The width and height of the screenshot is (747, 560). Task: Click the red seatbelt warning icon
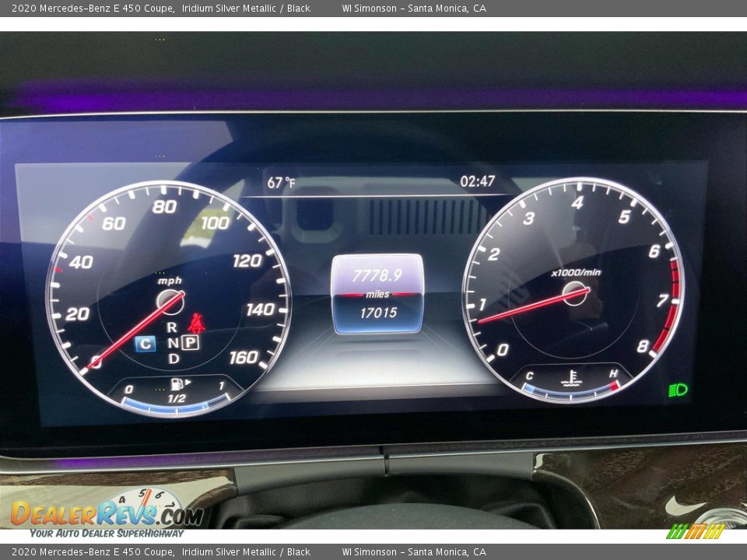tap(196, 324)
